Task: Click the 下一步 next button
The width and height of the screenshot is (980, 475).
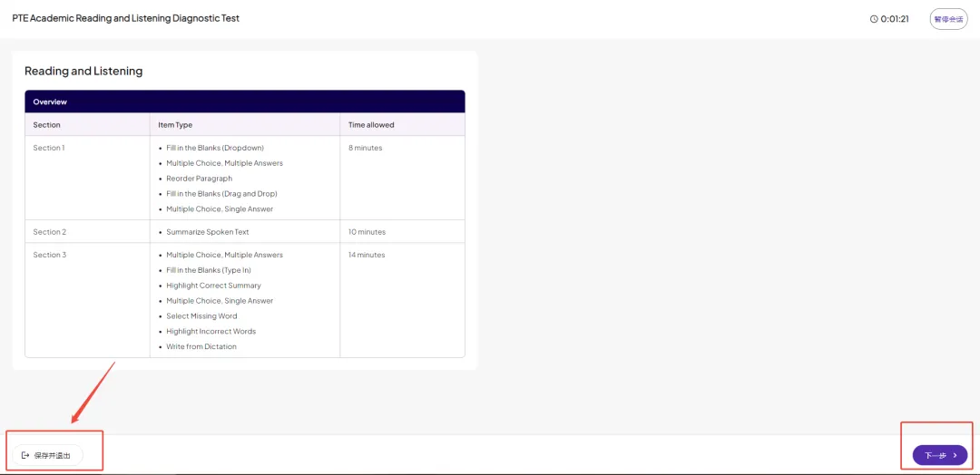Action: [x=939, y=455]
